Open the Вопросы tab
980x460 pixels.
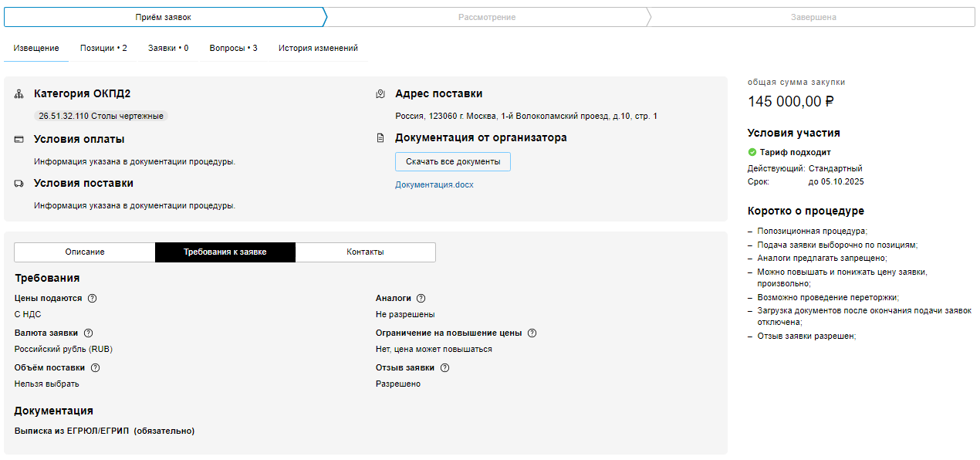(x=233, y=48)
